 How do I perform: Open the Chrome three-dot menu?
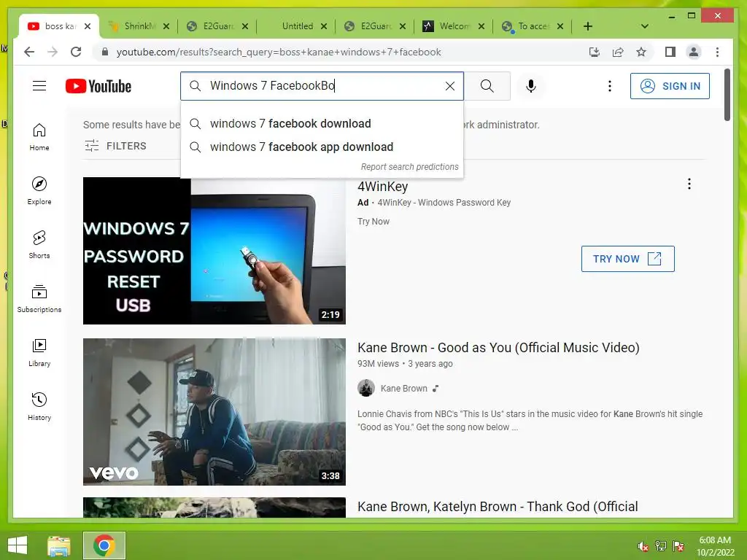(x=717, y=52)
